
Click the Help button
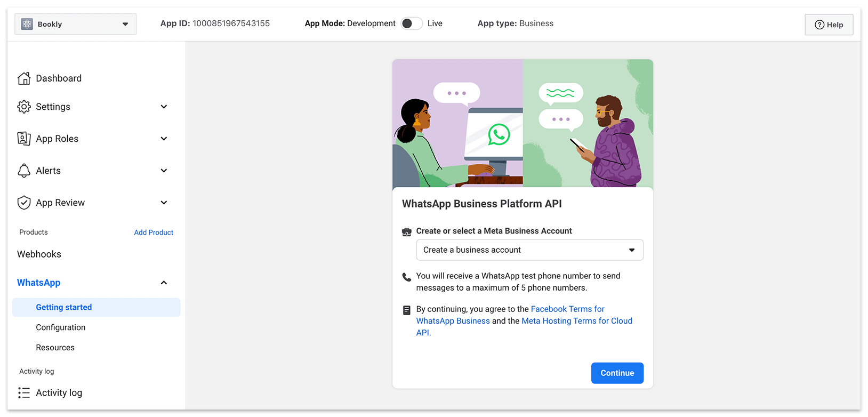tap(829, 25)
